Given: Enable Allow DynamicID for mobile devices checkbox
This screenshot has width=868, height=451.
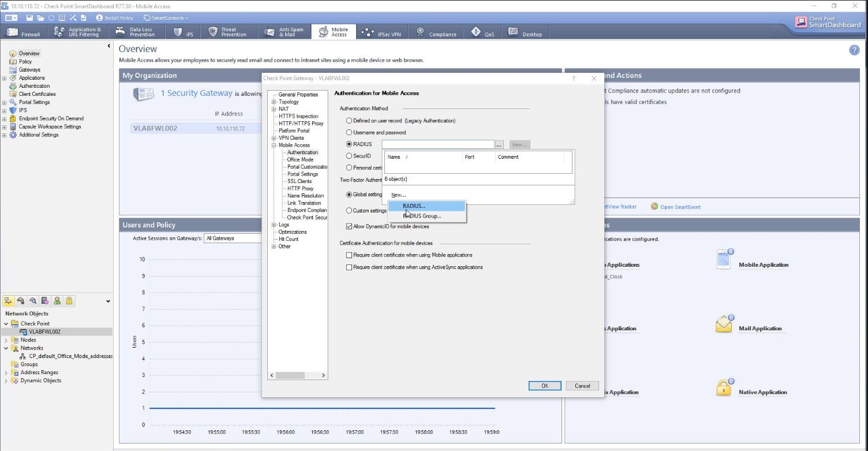Looking at the screenshot, I should (x=349, y=226).
